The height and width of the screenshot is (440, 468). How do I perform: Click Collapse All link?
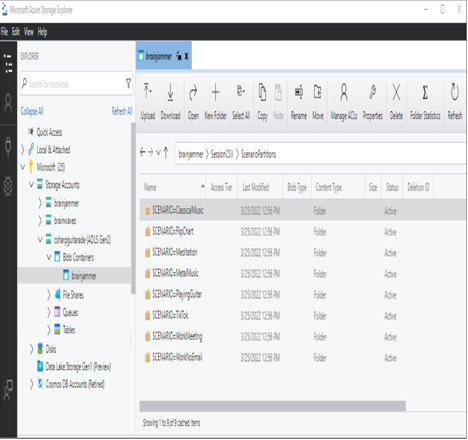click(x=32, y=111)
